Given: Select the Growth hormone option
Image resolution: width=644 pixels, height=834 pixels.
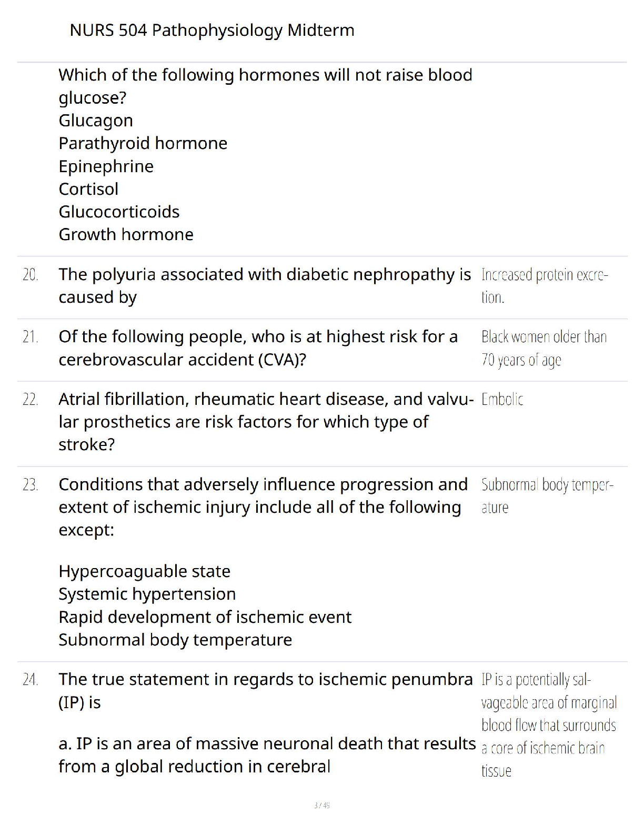Looking at the screenshot, I should coord(126,234).
